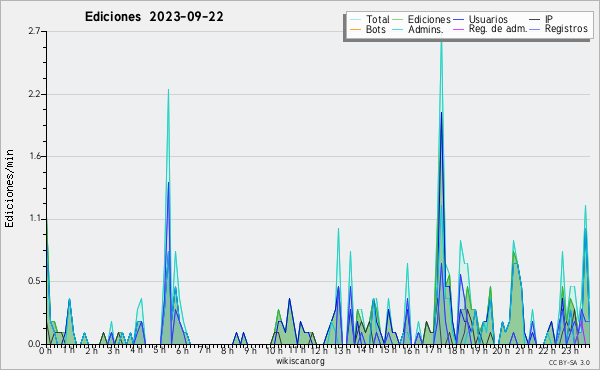Click the "22 h" x-axis label
The height and width of the screenshot is (370, 600).
pos(547,350)
